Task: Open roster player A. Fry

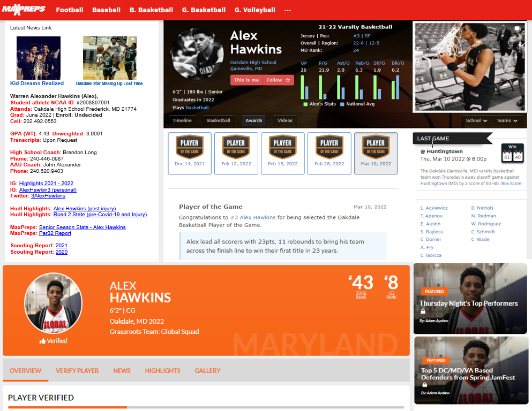Action: [x=426, y=247]
